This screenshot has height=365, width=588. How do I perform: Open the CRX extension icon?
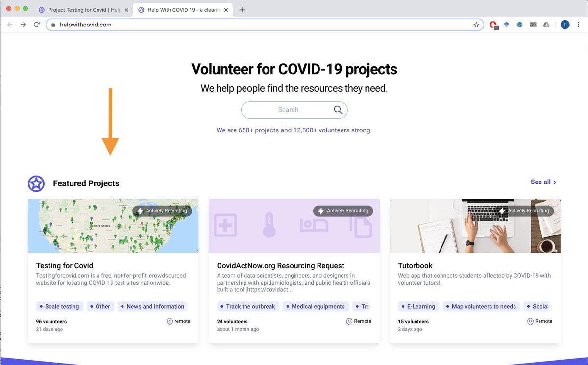click(x=533, y=25)
